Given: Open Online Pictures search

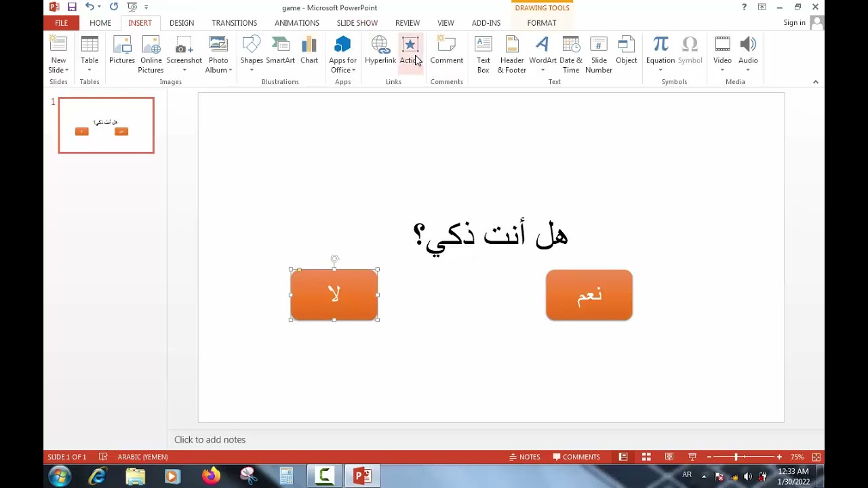Looking at the screenshot, I should (151, 55).
